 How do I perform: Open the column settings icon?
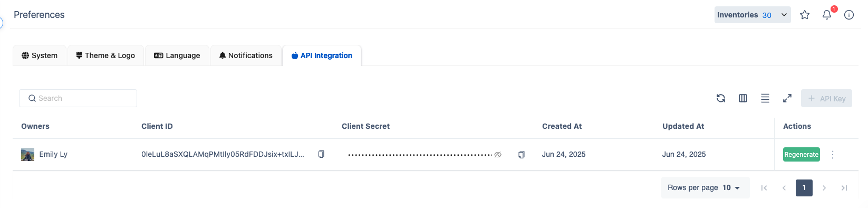(743, 98)
